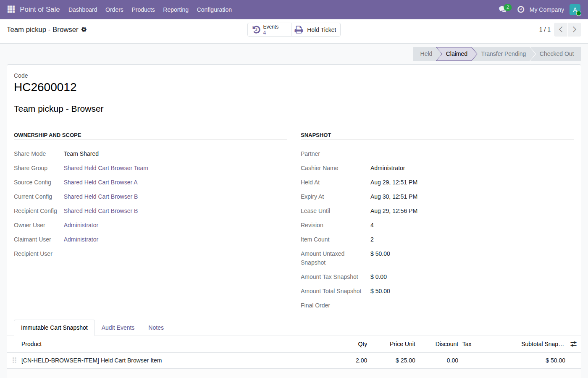Switch to the Notes tab
Viewport: 588px width, 378px height.
(156, 328)
